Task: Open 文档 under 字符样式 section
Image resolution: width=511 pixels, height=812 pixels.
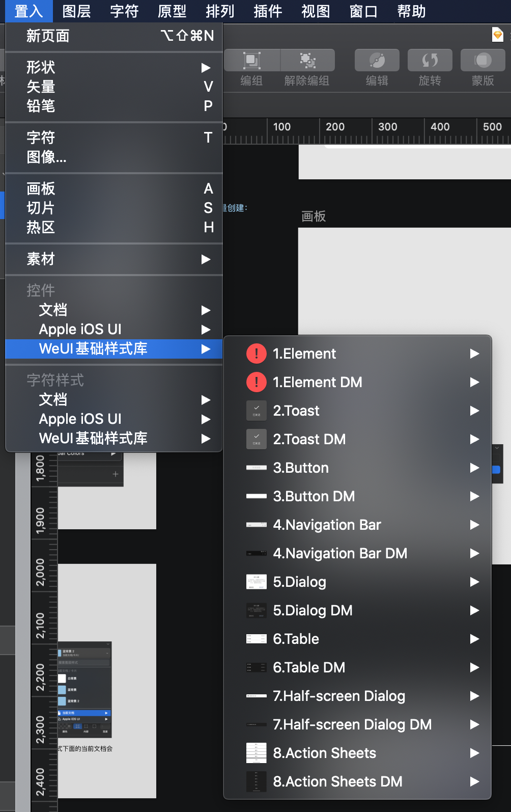Action: pos(114,400)
